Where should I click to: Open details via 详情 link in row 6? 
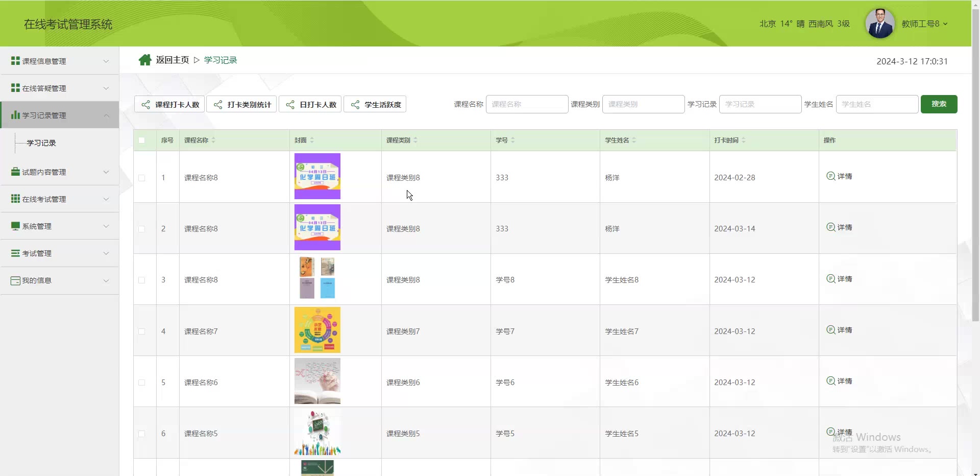[845, 432]
